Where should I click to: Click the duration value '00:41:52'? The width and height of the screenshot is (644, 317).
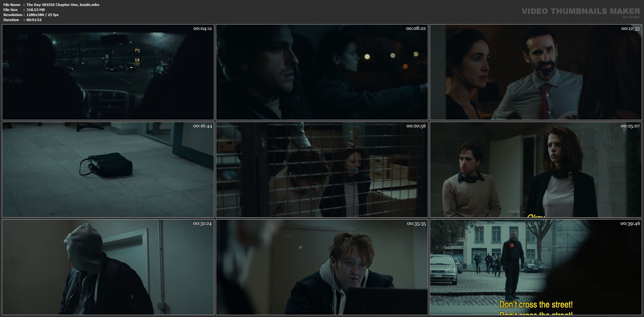(34, 20)
